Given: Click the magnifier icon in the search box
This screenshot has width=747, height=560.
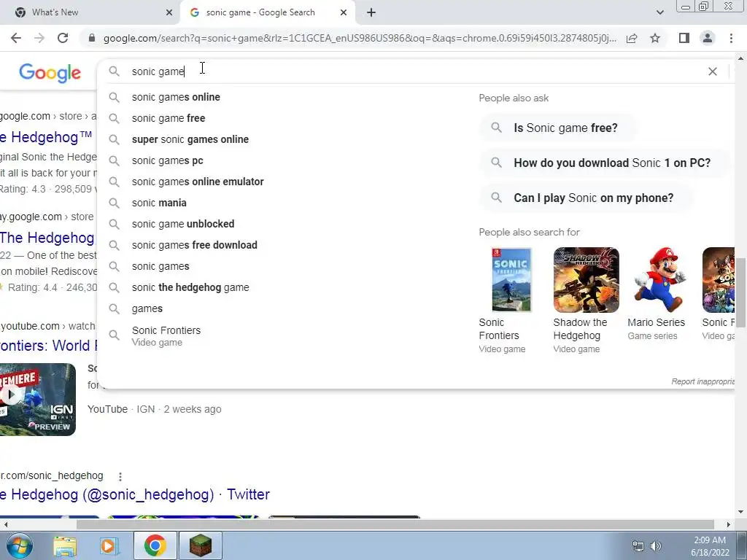Looking at the screenshot, I should click(114, 71).
